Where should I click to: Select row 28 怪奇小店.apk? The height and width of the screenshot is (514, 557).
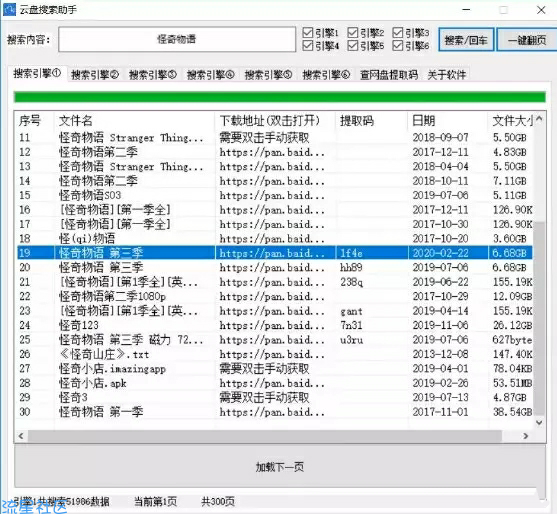click(274, 383)
